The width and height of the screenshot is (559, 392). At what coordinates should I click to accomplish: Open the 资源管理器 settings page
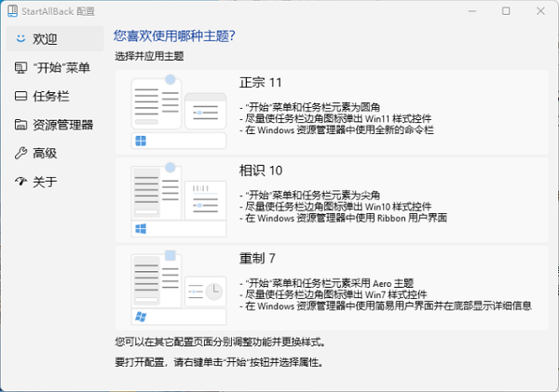62,125
